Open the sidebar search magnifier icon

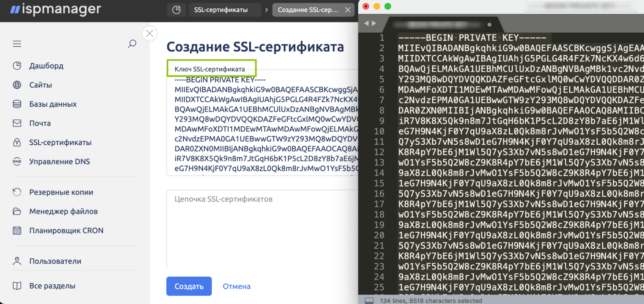(x=132, y=44)
